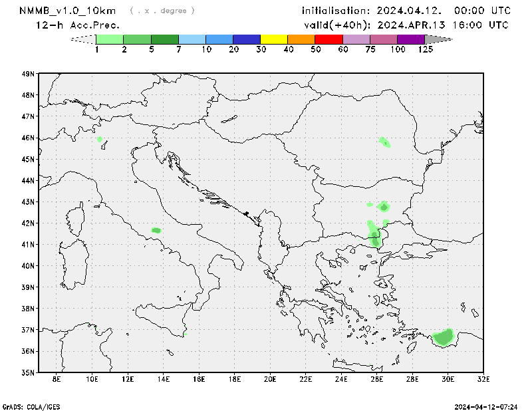Click the 20E longitude axis label

[270, 380]
